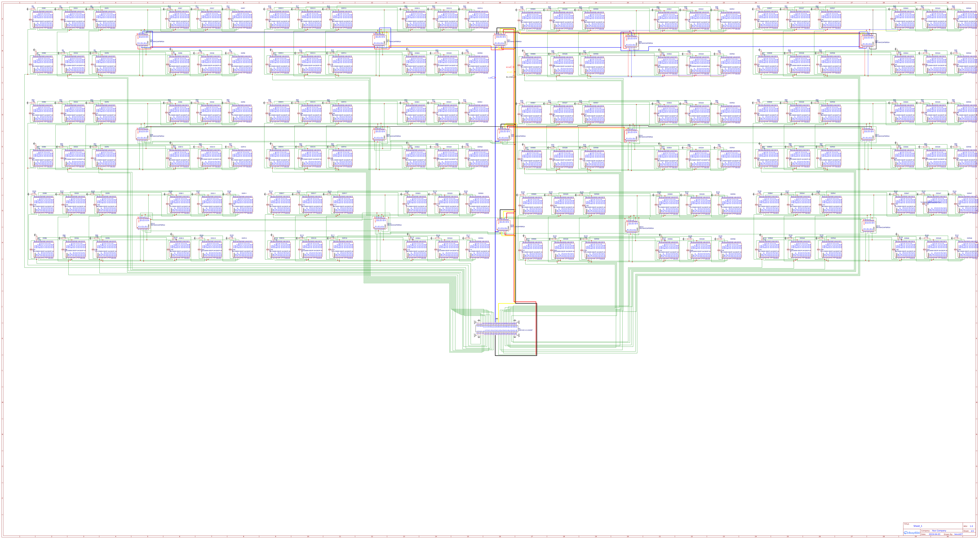Select the DDR26 driver chip symbol
Image resolution: width=980 pixels, height=539 pixels.
[x=594, y=65]
